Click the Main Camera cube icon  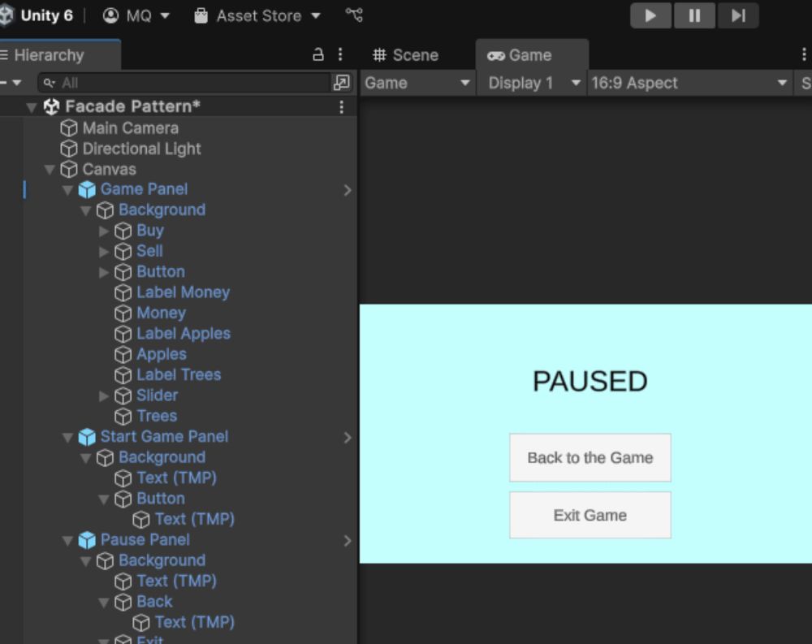[x=69, y=128]
